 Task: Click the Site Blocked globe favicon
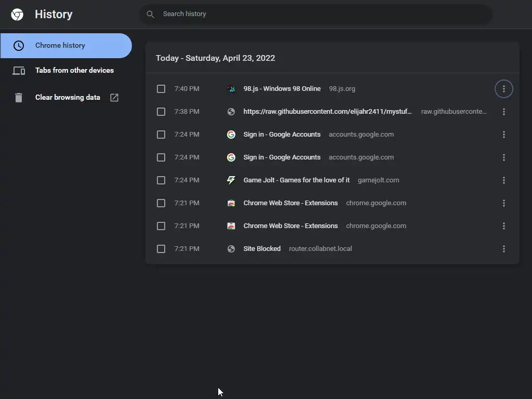pos(231,249)
